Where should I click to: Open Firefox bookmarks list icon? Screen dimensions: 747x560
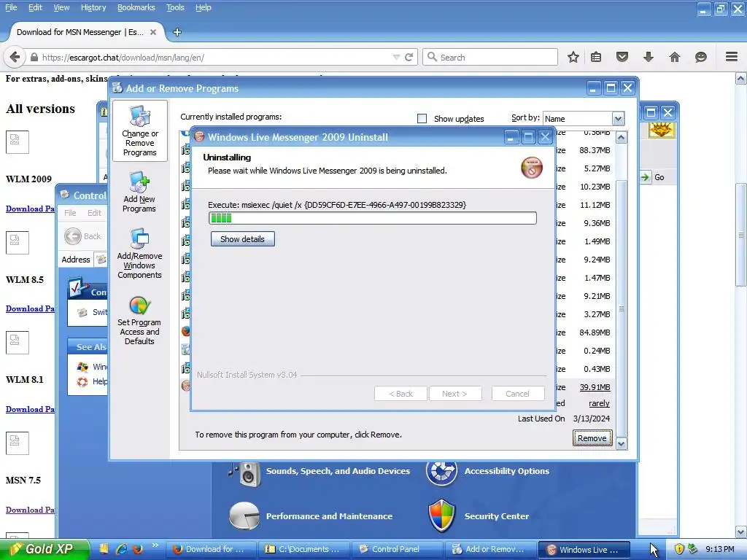pyautogui.click(x=596, y=57)
